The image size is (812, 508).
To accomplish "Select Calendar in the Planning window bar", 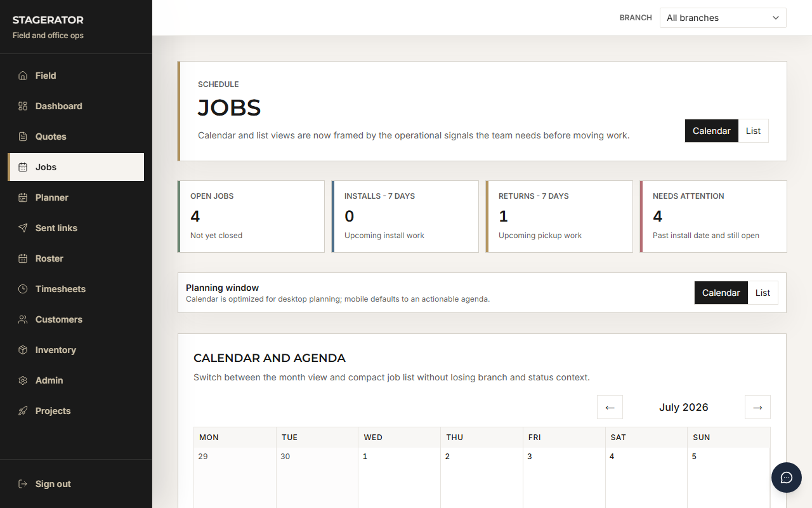I will pyautogui.click(x=721, y=293).
